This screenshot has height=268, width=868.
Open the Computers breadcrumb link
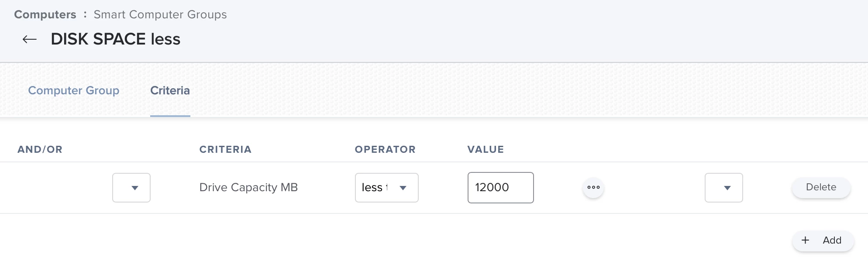click(45, 14)
